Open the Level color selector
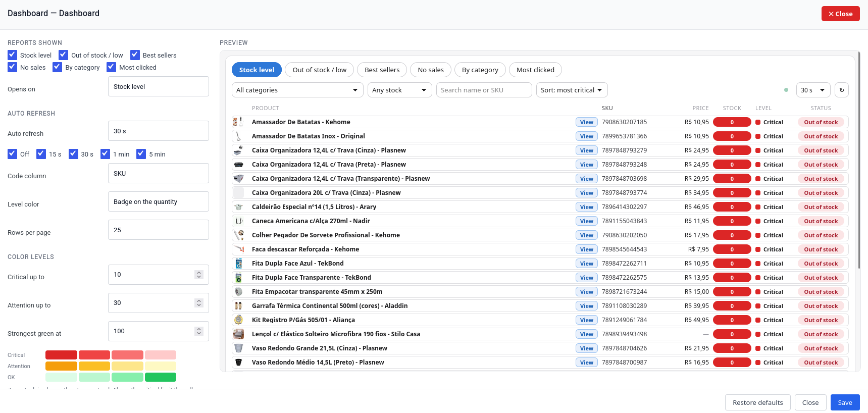 click(159, 201)
